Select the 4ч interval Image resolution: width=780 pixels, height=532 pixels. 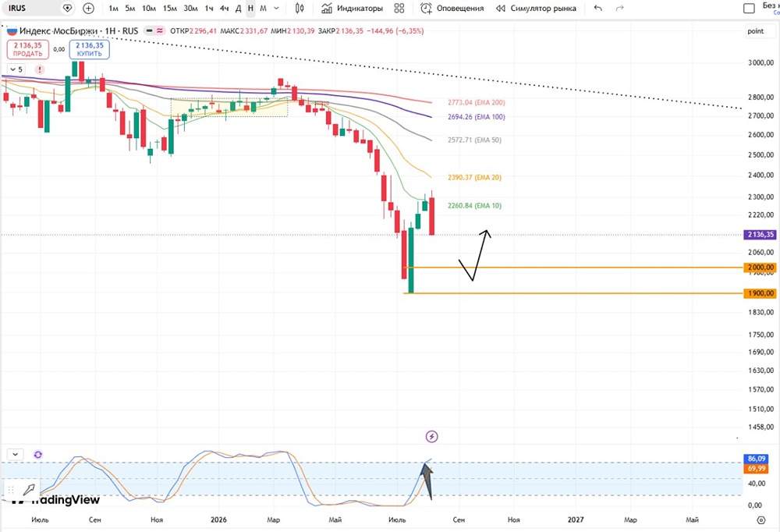coord(225,9)
